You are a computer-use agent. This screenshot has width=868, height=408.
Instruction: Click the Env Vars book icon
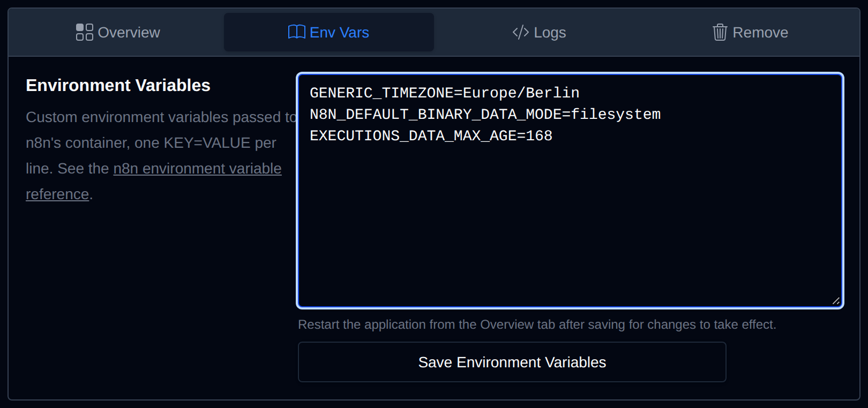point(296,32)
